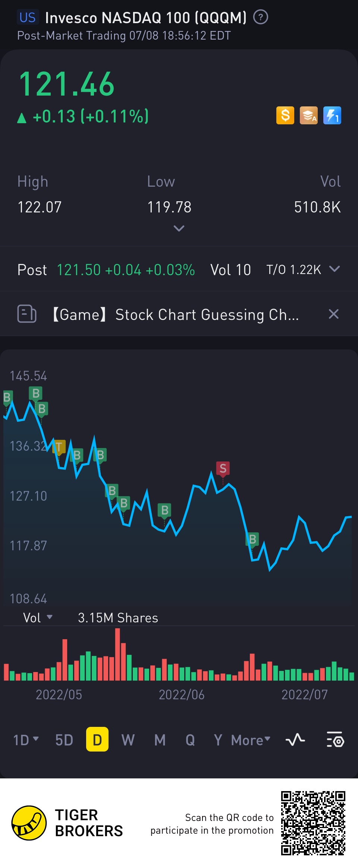
Task: Open the More timeframes dropdown
Action: point(251,740)
